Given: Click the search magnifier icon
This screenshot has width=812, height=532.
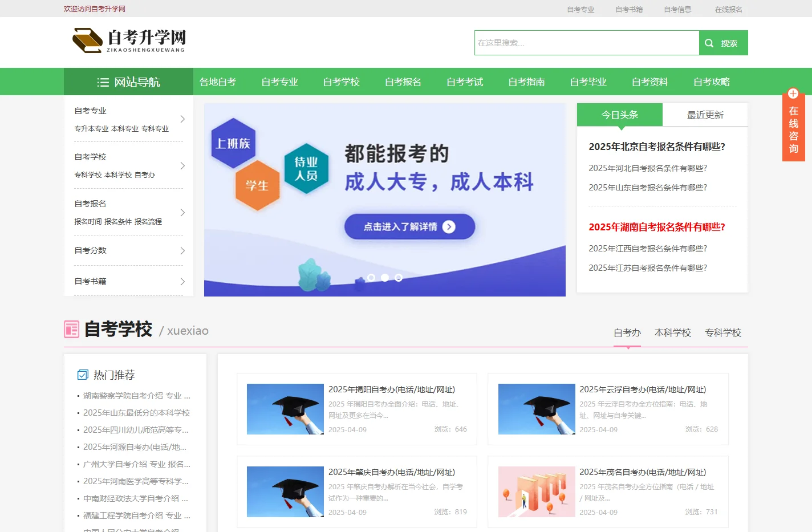Looking at the screenshot, I should (709, 43).
